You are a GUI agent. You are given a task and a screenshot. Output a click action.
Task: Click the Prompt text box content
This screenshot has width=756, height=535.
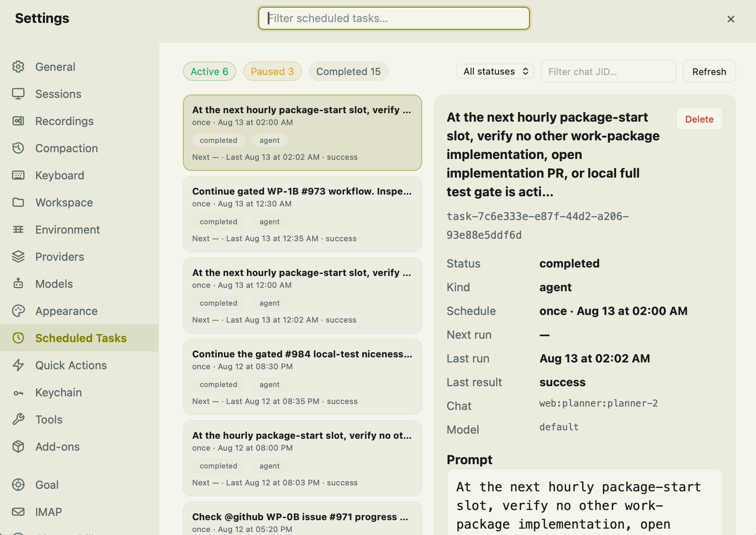point(585,502)
